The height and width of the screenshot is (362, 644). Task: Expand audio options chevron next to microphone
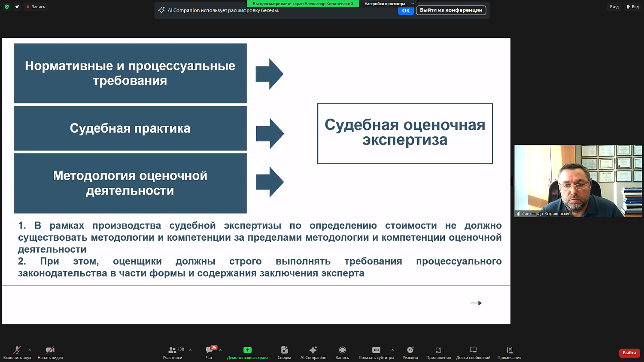pyautogui.click(x=29, y=349)
